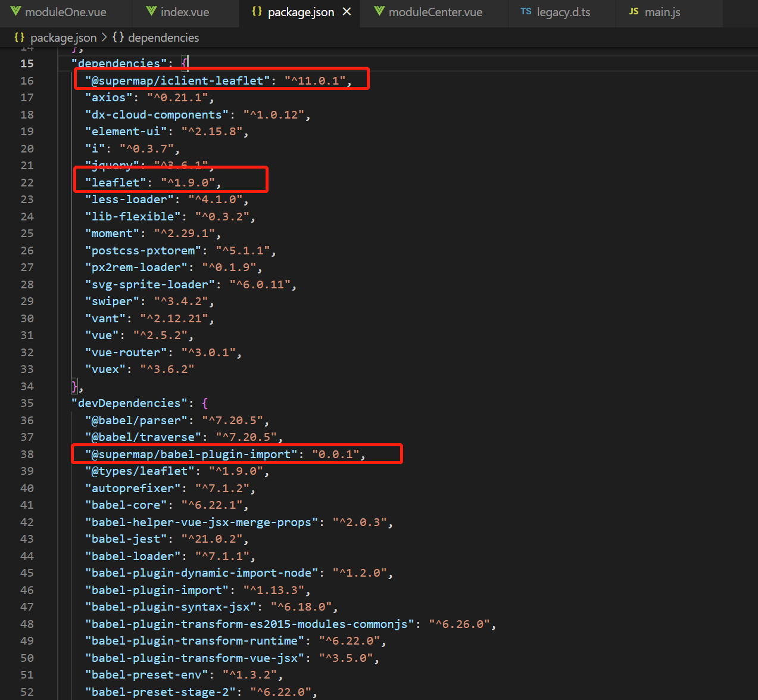This screenshot has width=758, height=700.
Task: Open the dependencies breadcrumb segment
Action: pyautogui.click(x=163, y=38)
